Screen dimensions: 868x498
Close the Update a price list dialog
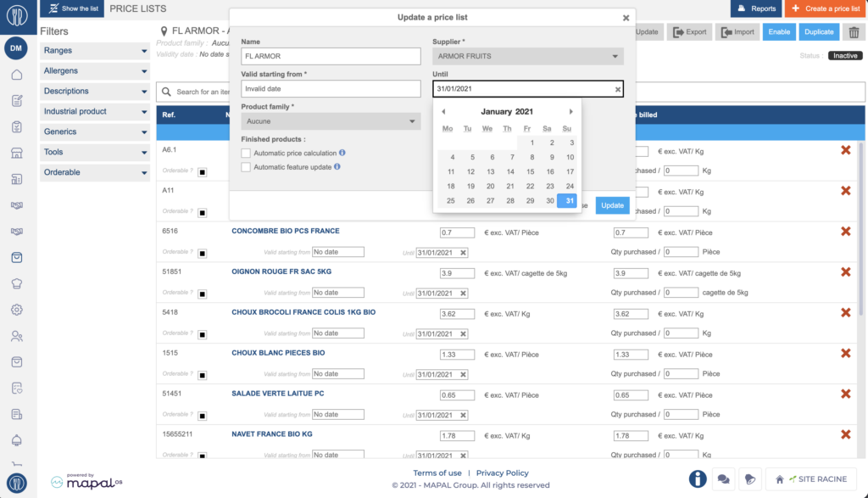(626, 18)
